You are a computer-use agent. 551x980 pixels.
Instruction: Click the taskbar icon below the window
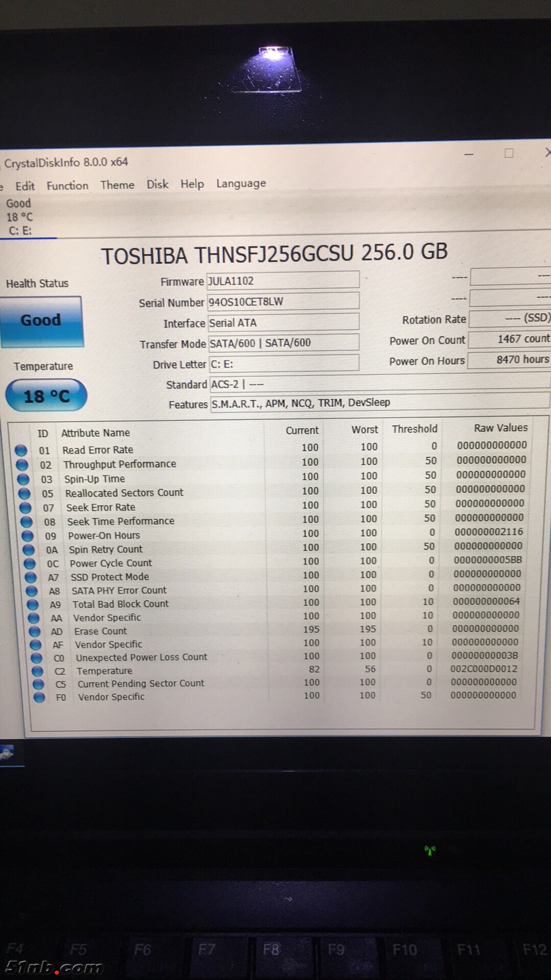click(x=7, y=752)
